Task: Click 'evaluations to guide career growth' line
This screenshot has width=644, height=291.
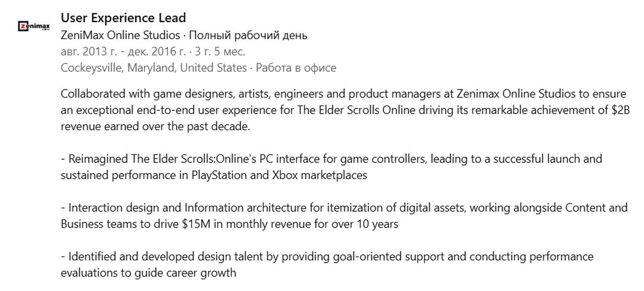Action: click(x=149, y=272)
